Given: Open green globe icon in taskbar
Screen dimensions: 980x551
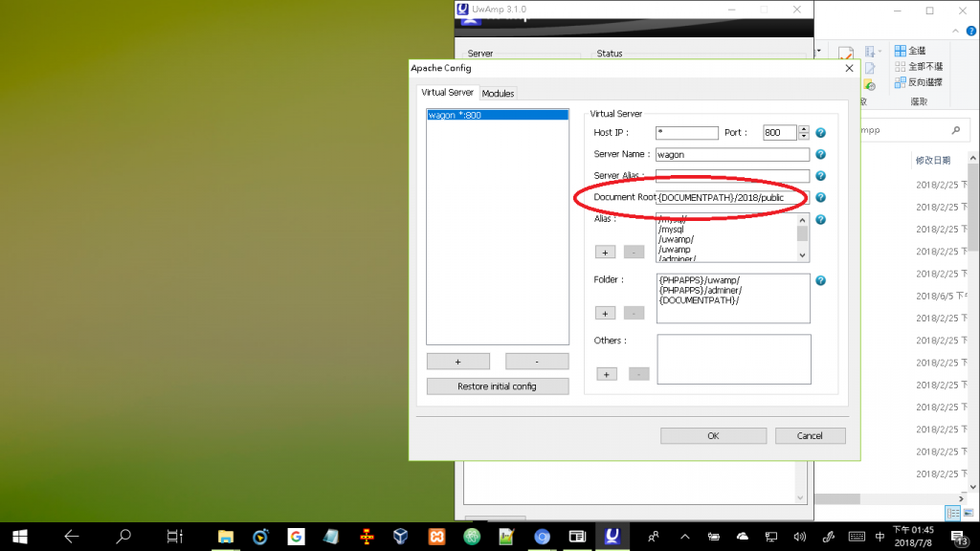Looking at the screenshot, I should (472, 537).
